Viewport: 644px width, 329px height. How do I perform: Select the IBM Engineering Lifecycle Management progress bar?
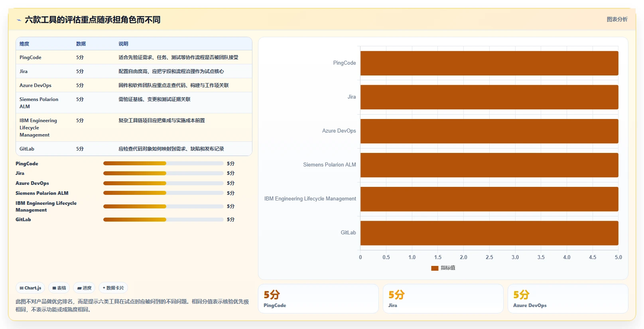163,206
